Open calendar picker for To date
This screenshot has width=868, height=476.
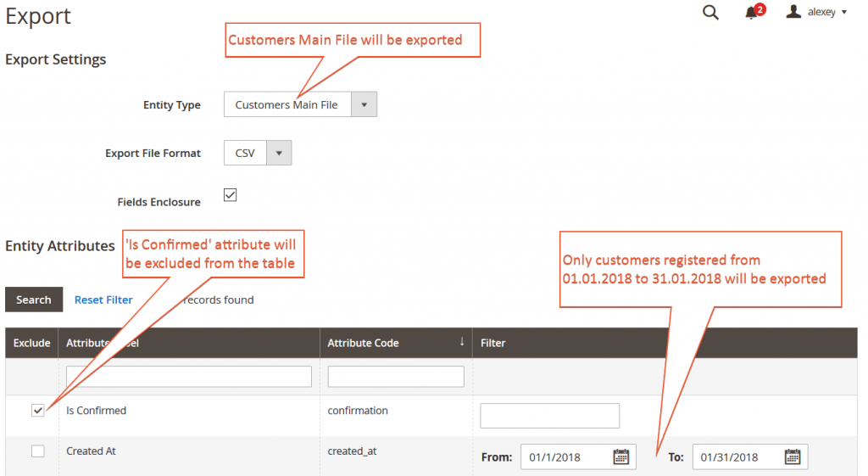pos(793,457)
